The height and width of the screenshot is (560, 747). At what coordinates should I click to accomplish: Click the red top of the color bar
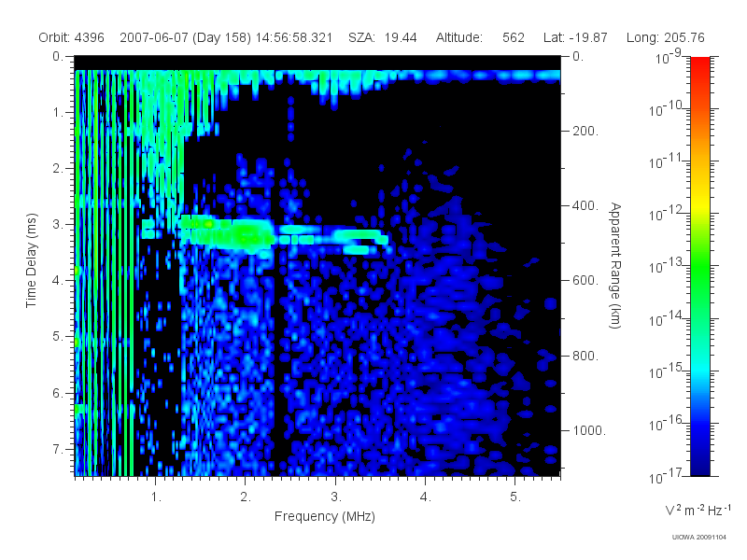pyautogui.click(x=699, y=64)
